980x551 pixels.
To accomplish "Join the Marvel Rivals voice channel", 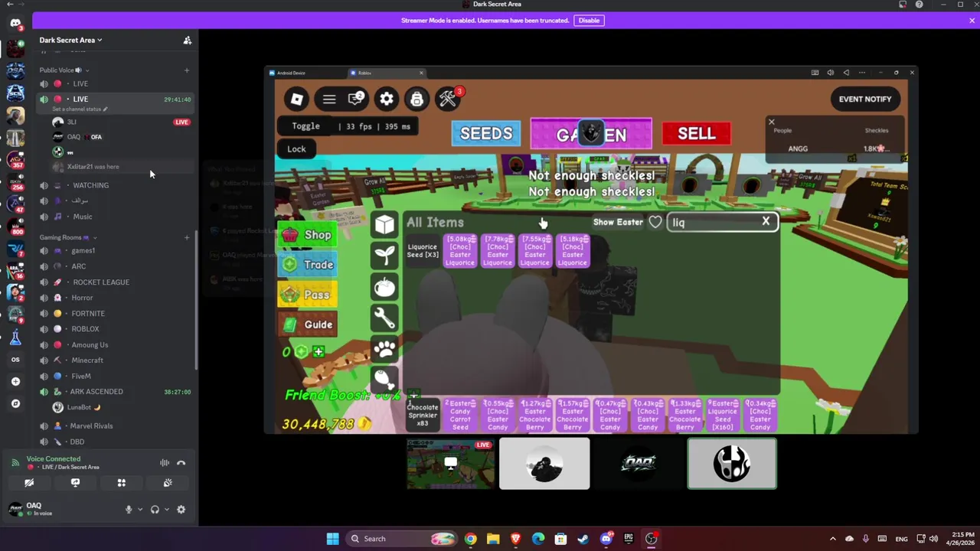I will (x=115, y=426).
